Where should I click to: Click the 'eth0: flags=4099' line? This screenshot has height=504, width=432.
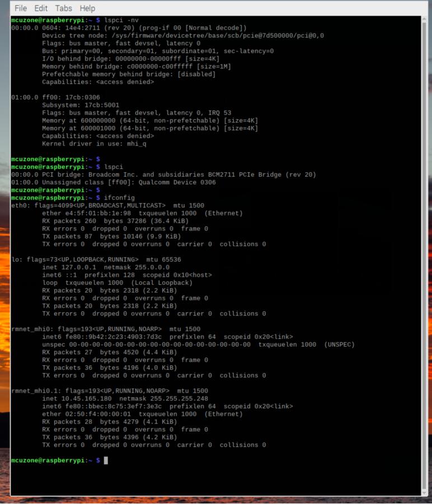point(107,205)
